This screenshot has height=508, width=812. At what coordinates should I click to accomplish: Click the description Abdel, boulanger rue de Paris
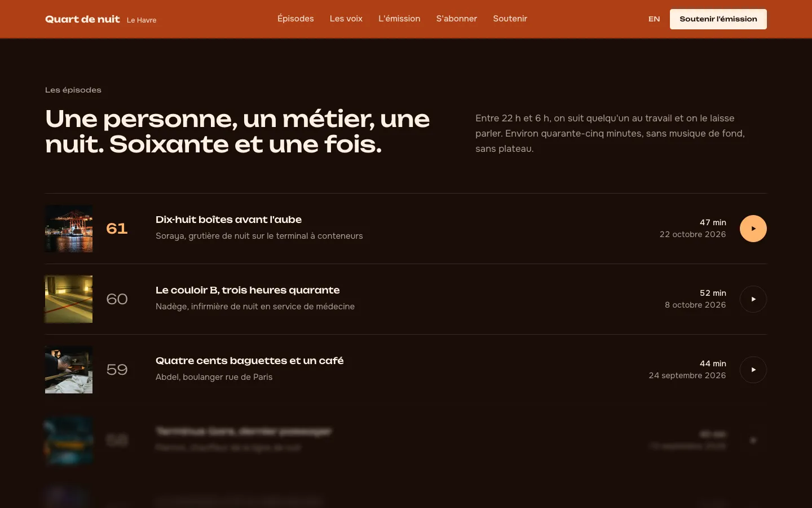pos(214,377)
